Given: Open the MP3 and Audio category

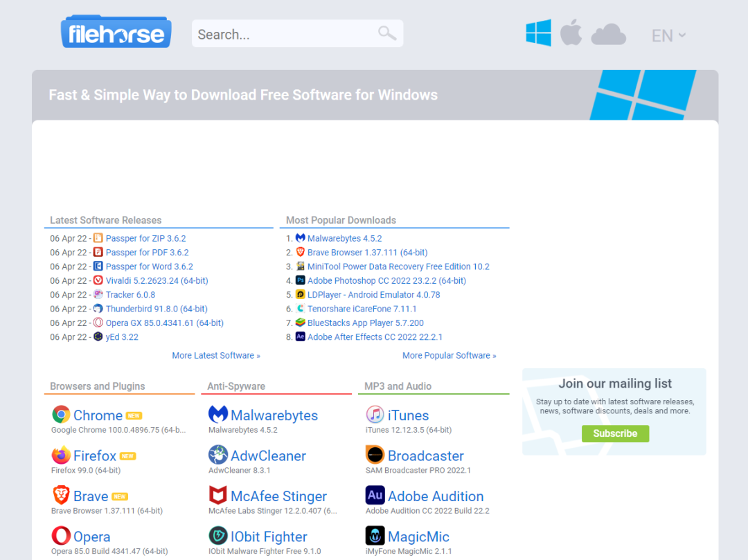Looking at the screenshot, I should (x=398, y=386).
